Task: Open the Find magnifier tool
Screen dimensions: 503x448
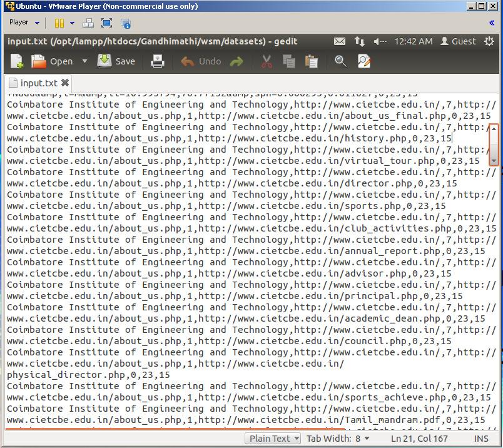Action: 340,61
